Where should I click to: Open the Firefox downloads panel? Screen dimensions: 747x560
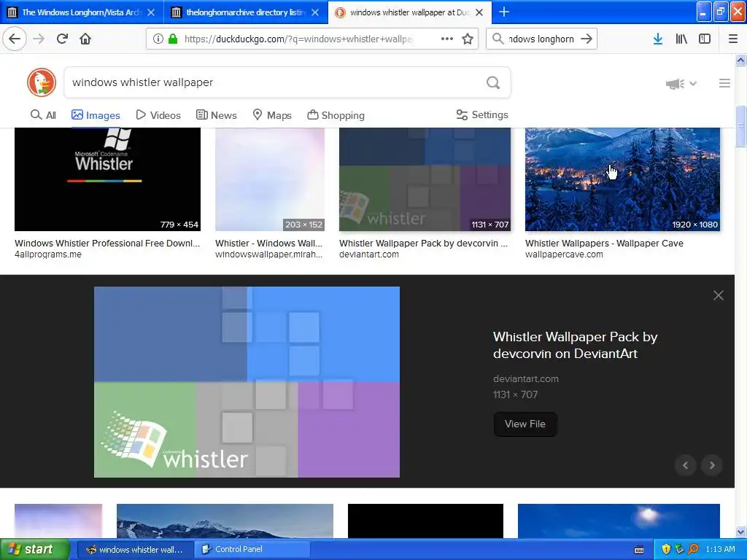658,39
